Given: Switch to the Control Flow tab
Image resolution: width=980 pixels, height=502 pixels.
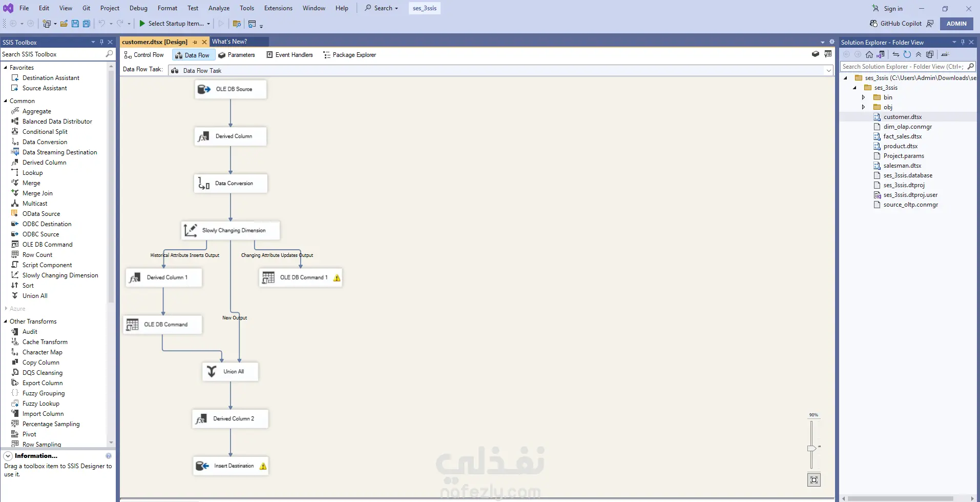Looking at the screenshot, I should coord(144,55).
